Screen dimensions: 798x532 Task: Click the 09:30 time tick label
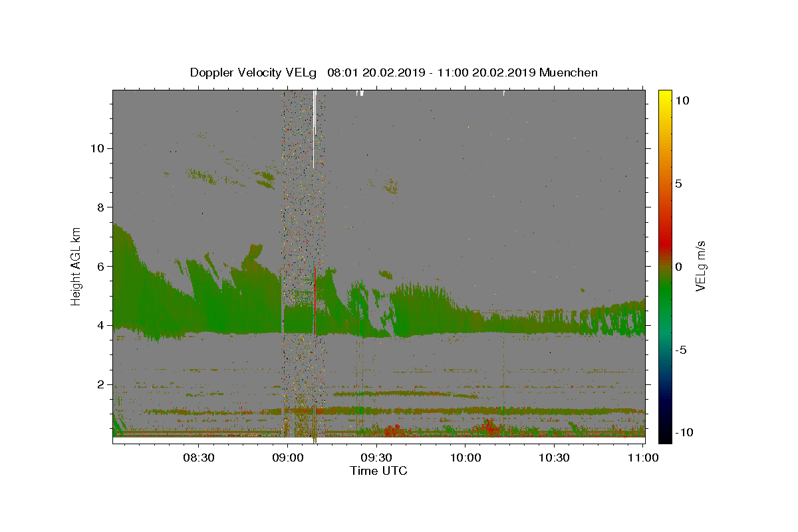click(376, 458)
